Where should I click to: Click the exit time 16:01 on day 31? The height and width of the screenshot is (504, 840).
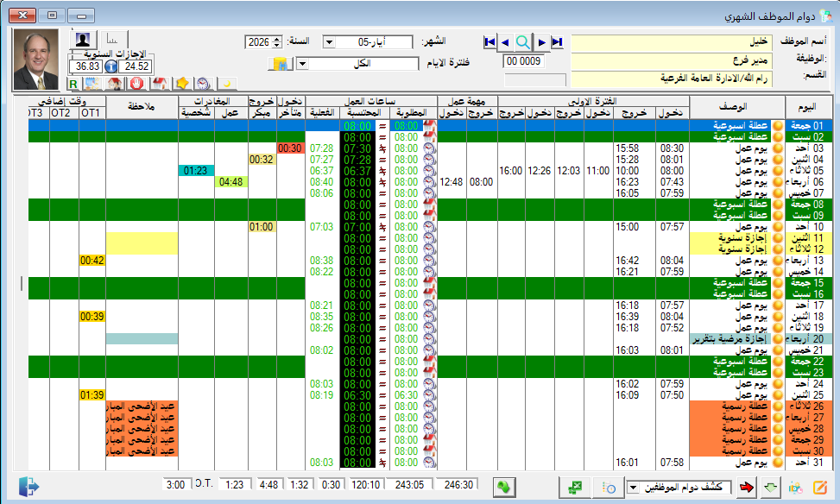[x=628, y=463]
